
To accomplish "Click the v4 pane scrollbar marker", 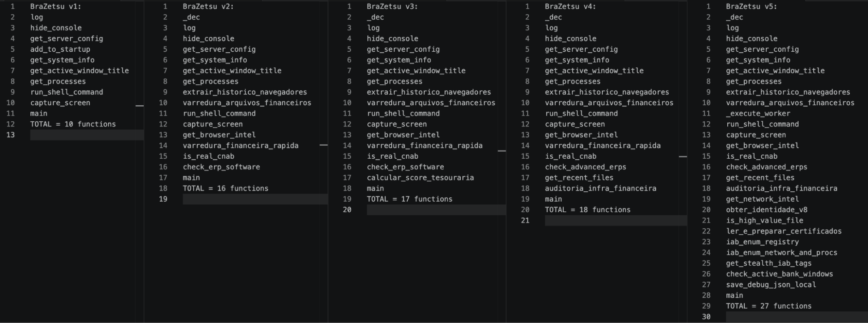I will pyautogui.click(x=683, y=157).
